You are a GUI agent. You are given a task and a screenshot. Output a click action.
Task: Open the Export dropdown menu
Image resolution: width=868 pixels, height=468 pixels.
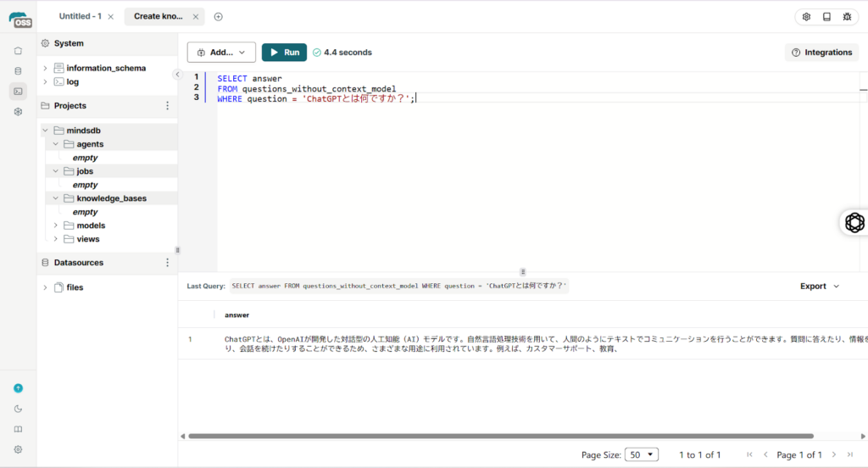click(x=819, y=287)
